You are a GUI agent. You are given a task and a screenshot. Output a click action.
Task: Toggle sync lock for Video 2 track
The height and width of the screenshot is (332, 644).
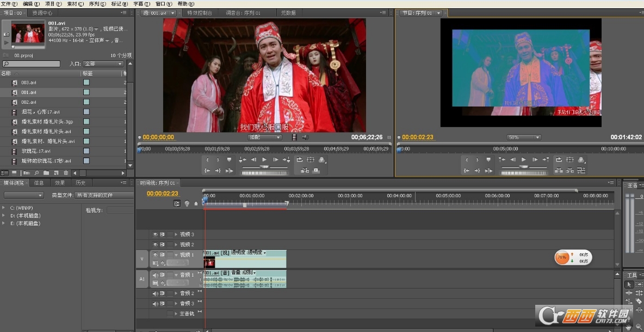click(x=162, y=244)
